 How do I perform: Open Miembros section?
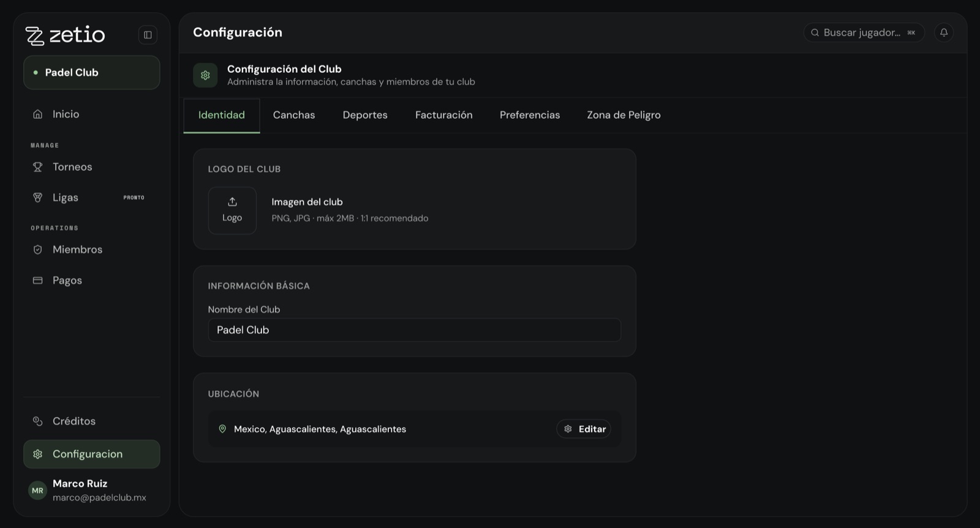coord(92,250)
